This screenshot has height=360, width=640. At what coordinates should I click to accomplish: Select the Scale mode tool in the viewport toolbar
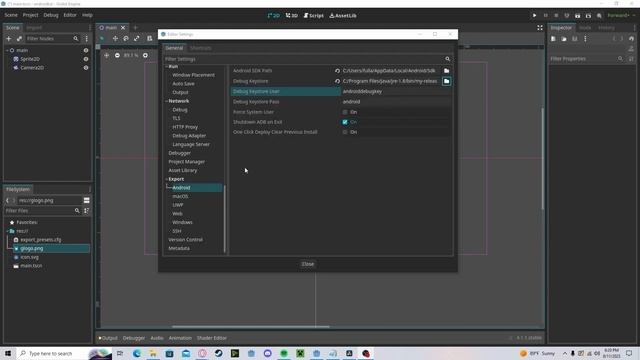click(136, 38)
